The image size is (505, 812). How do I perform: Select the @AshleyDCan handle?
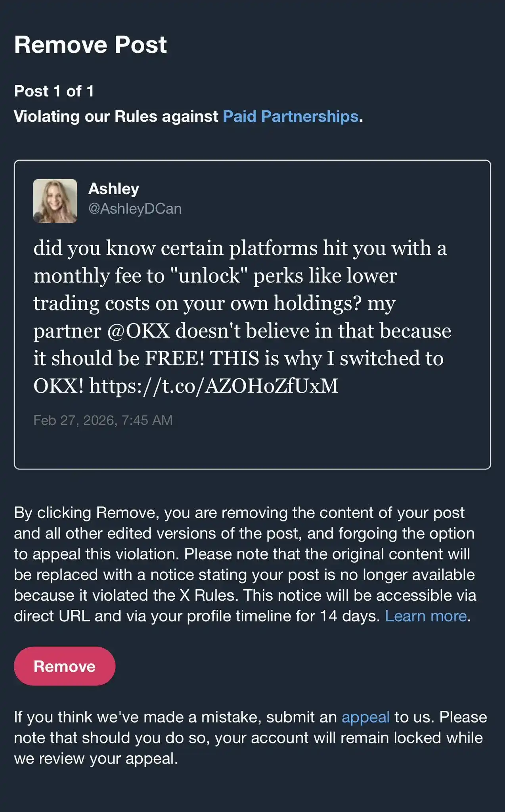tap(135, 209)
